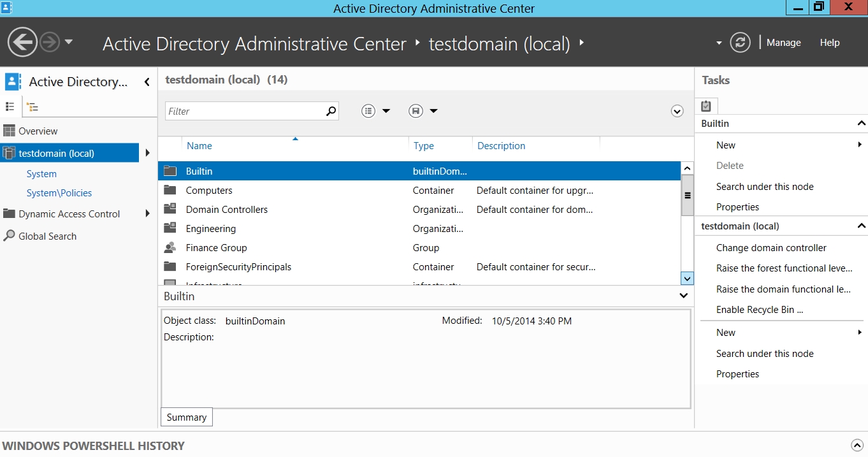This screenshot has width=868, height=457.
Task: Open the Help menu
Action: pos(830,43)
